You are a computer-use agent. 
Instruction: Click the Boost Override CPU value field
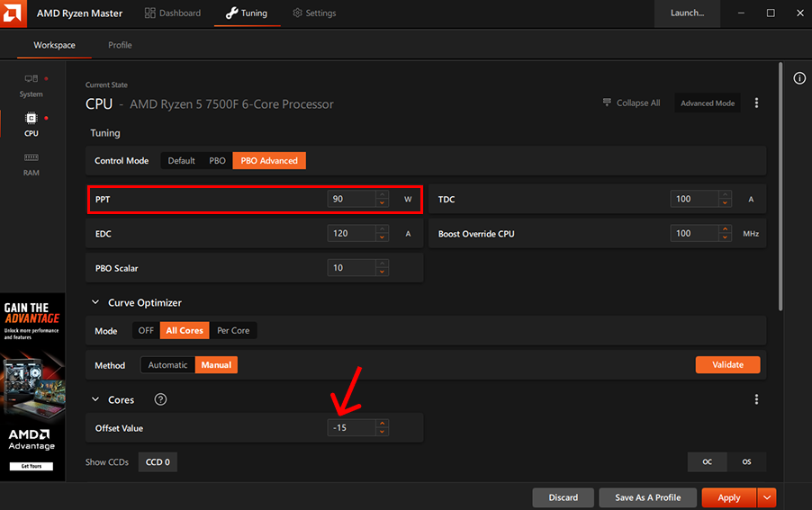[694, 233]
